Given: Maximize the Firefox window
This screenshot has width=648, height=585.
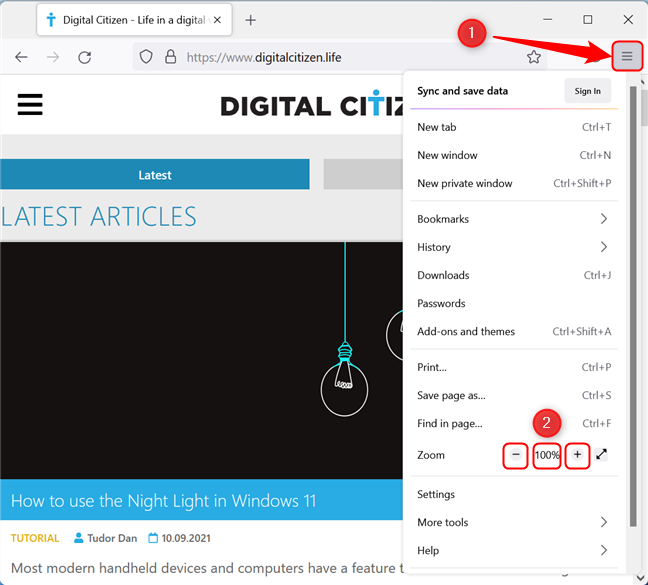Looking at the screenshot, I should 587,19.
